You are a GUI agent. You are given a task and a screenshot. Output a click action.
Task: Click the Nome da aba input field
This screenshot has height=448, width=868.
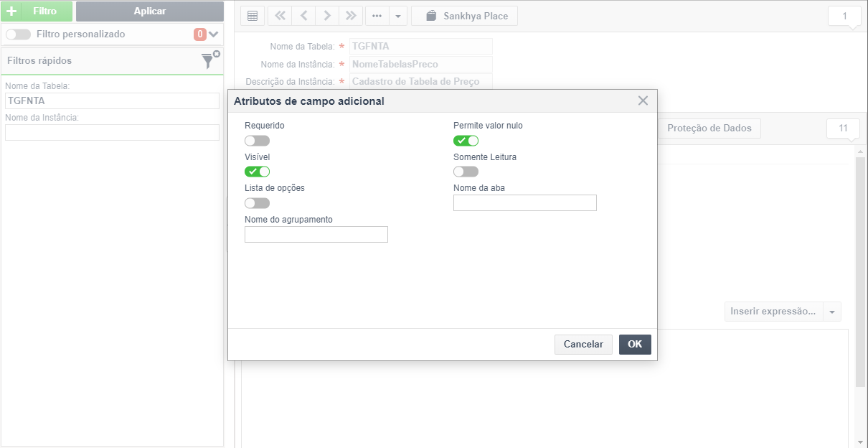(525, 203)
